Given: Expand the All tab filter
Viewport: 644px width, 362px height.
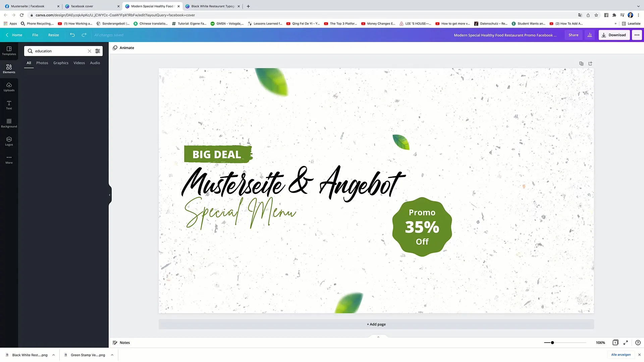Looking at the screenshot, I should (x=29, y=63).
